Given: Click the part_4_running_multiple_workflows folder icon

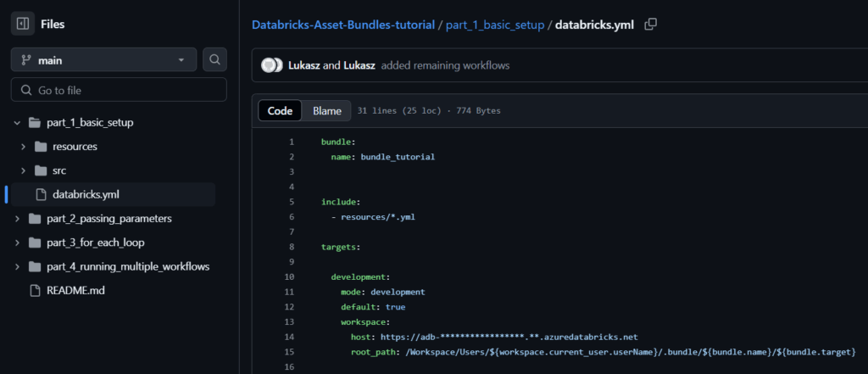Looking at the screenshot, I should (x=35, y=266).
